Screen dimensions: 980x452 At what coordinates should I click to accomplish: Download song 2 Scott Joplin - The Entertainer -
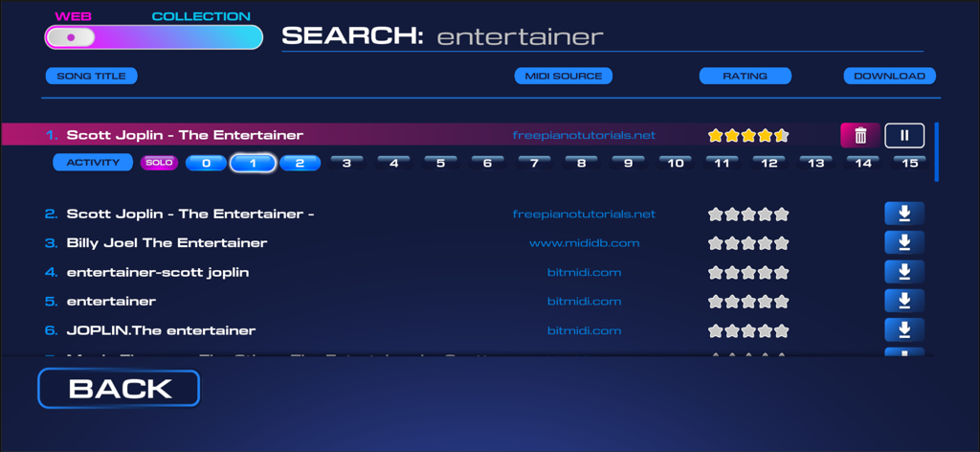point(904,214)
